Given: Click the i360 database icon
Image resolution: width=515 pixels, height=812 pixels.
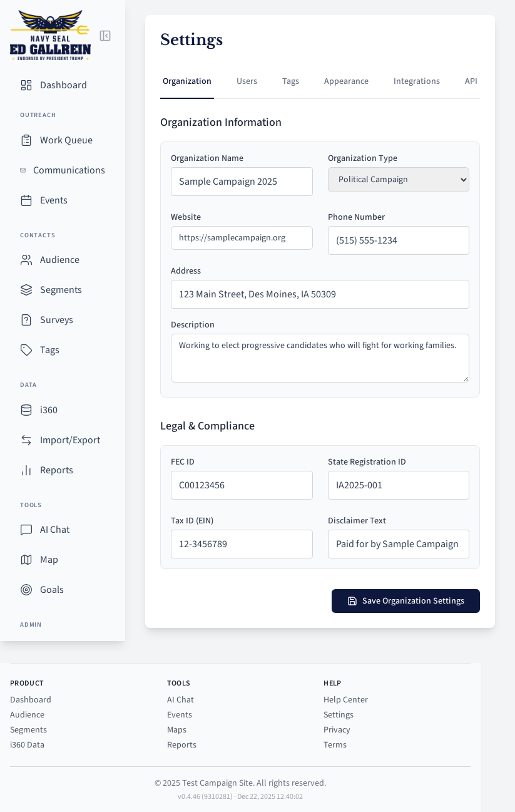Looking at the screenshot, I should [26, 410].
